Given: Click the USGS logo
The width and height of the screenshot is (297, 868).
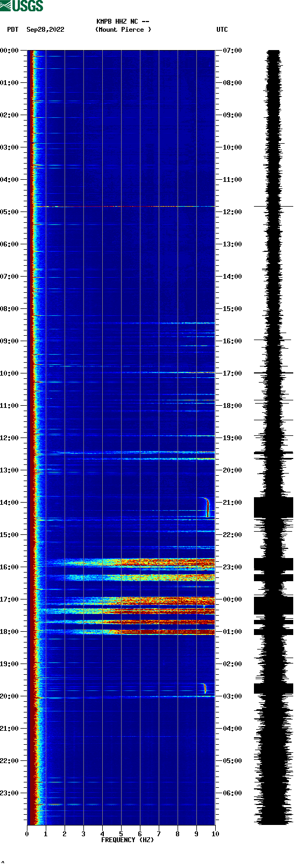Looking at the screenshot, I should [x=22, y=6].
